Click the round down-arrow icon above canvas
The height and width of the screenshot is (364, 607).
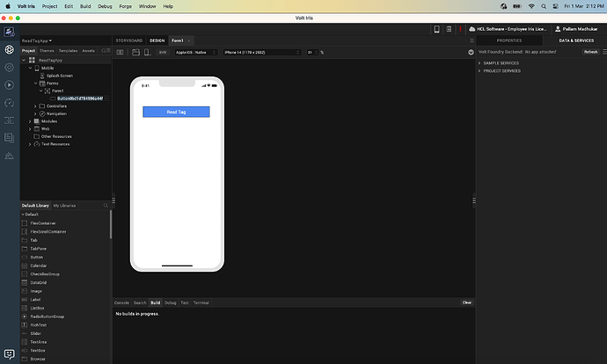(471, 52)
